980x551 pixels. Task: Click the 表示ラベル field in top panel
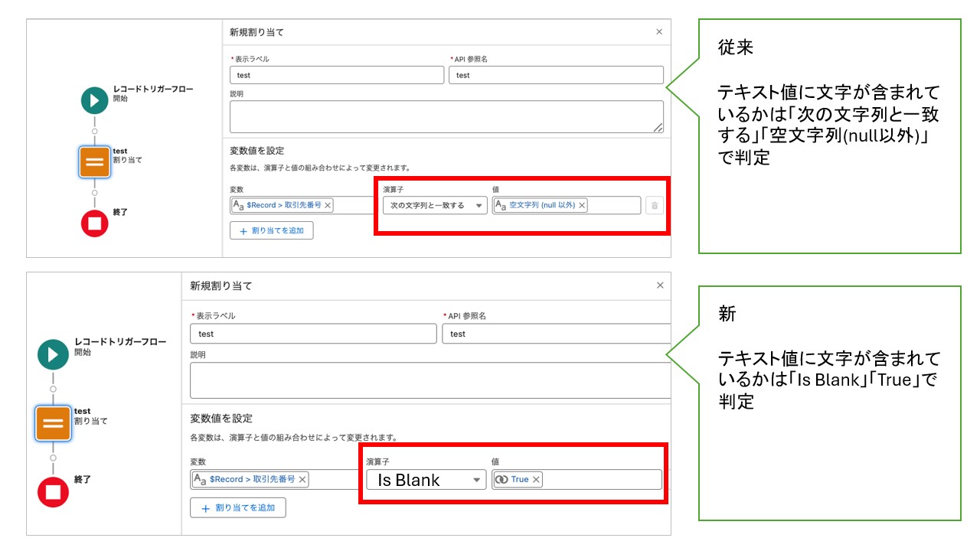click(x=337, y=75)
